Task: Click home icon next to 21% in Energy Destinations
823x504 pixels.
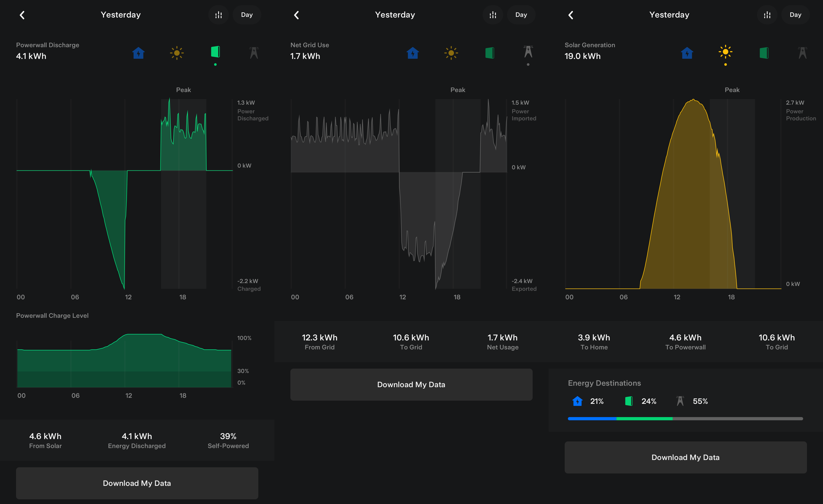Action: 577,401
